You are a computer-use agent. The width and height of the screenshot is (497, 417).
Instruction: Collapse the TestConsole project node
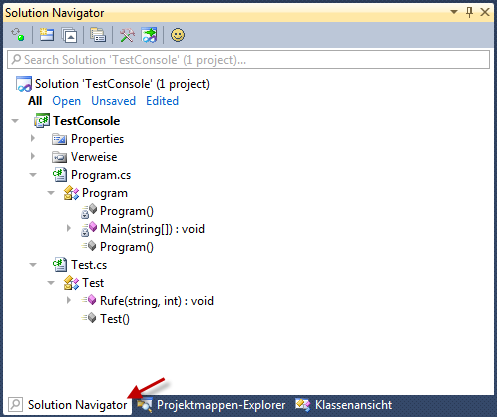[15, 121]
